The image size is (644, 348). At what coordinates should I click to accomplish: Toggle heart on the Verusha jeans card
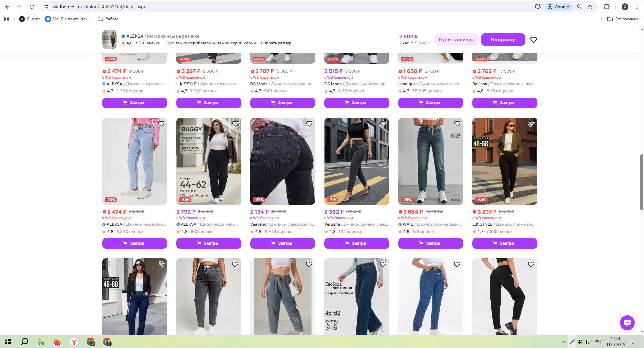pos(383,124)
